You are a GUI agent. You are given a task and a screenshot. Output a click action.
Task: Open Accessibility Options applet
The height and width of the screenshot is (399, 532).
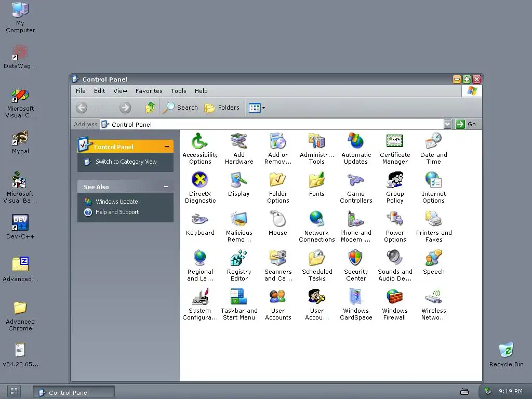[x=200, y=149]
